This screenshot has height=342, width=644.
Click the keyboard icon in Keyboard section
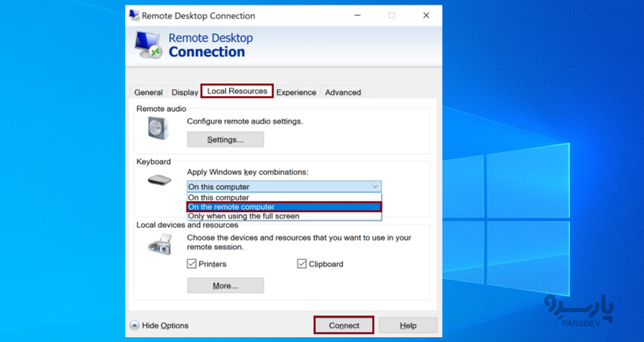[x=159, y=180]
